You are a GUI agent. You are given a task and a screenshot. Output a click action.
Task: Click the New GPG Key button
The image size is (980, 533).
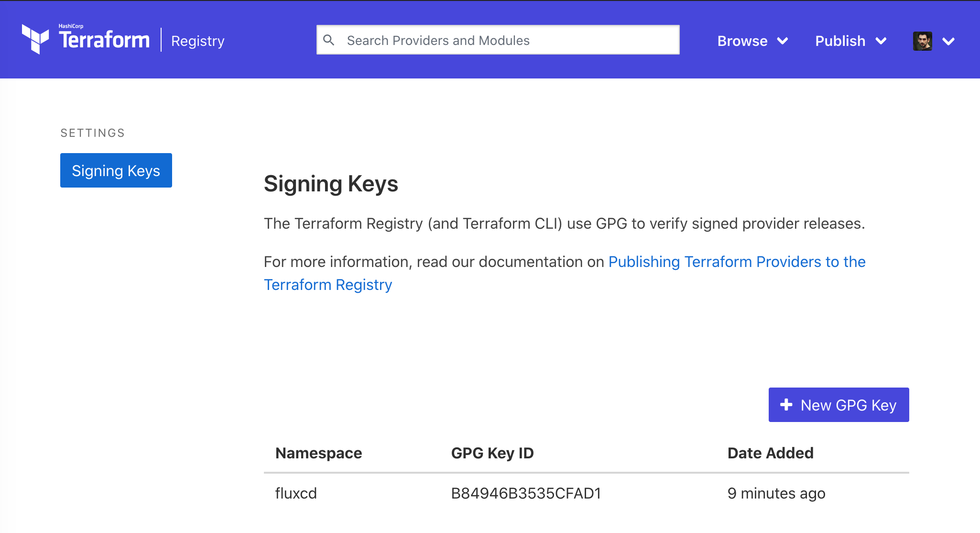click(x=838, y=404)
